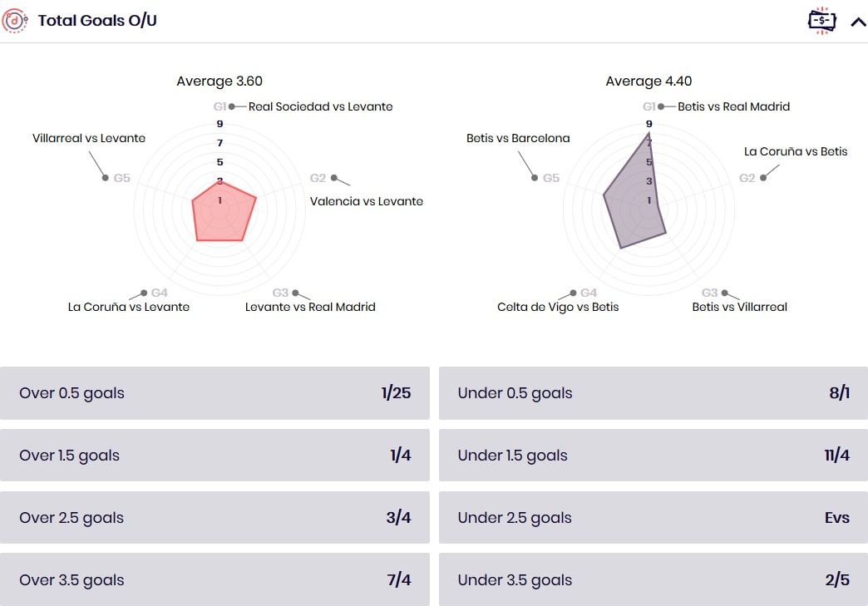Click the G3 dot for Betis vs Villarreal

point(725,293)
